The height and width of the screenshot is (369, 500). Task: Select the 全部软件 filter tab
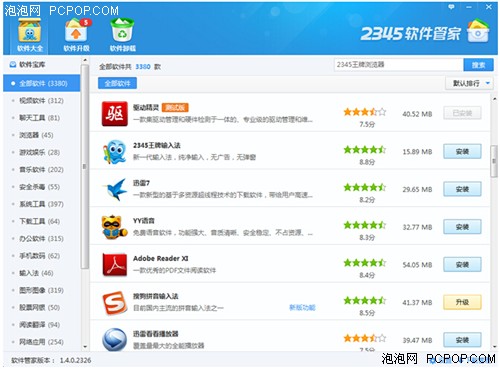pos(117,83)
